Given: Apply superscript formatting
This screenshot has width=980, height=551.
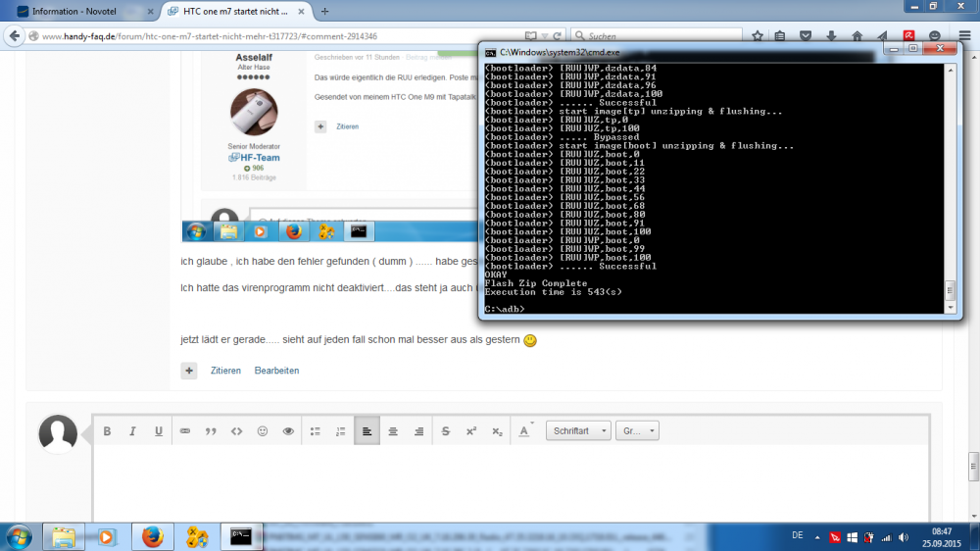Looking at the screenshot, I should (x=470, y=430).
